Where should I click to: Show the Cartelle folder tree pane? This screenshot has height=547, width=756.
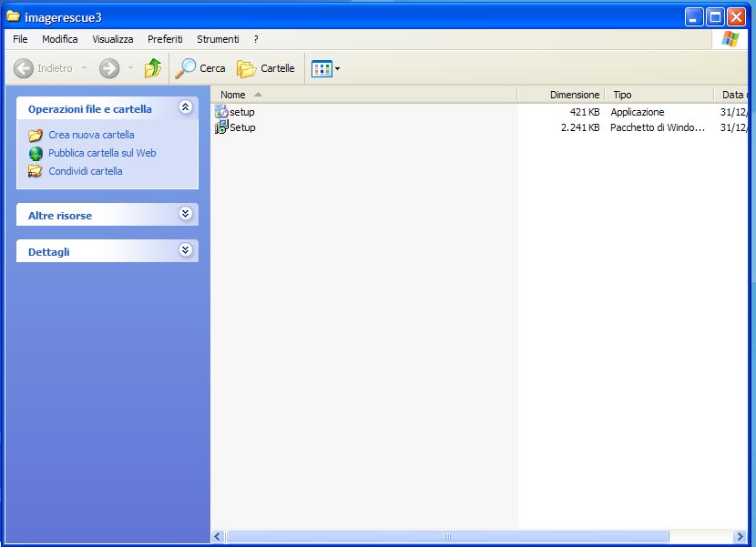tap(266, 68)
